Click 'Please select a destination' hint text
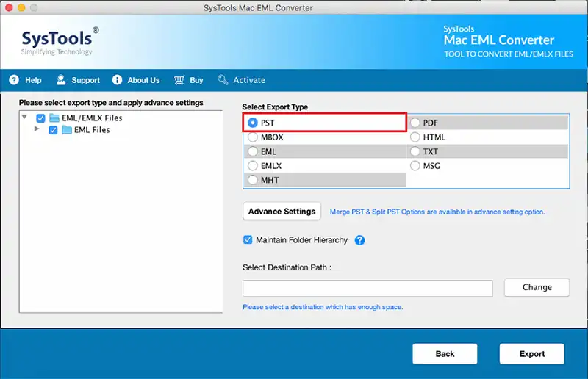The height and width of the screenshot is (379, 588). coord(323,307)
